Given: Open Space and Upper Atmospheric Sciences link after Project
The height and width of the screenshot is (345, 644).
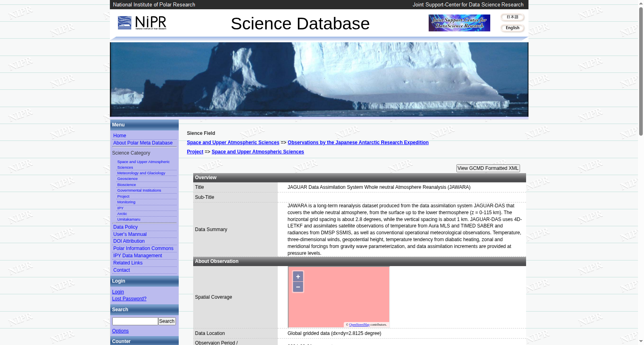Looking at the screenshot, I should point(258,152).
